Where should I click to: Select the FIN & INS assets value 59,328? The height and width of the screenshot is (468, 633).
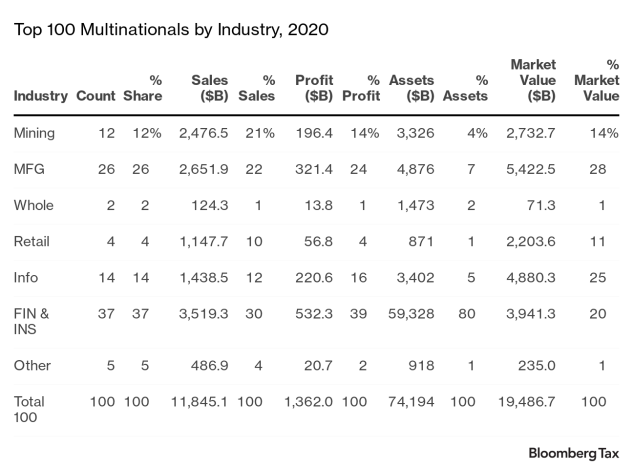pos(412,314)
